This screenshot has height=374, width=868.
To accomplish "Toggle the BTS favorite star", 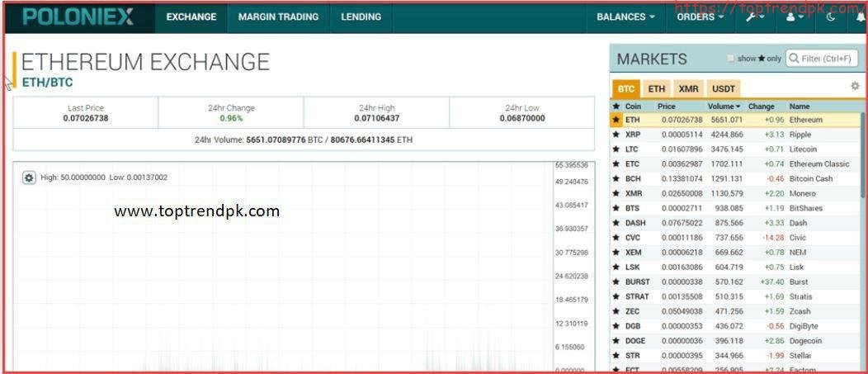I will (616, 208).
